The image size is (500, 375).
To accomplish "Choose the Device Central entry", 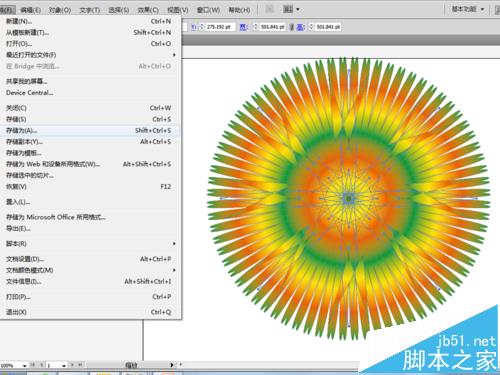I will (90, 93).
